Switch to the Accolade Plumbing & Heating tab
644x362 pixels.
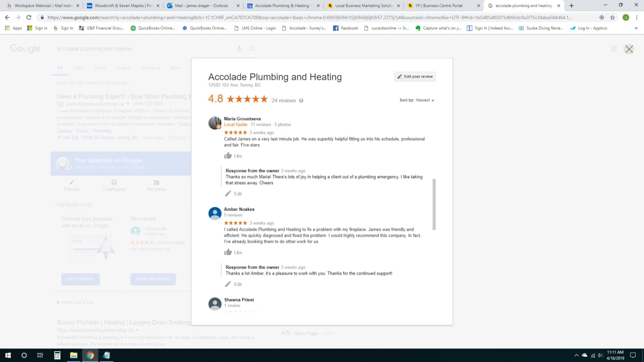click(x=283, y=6)
